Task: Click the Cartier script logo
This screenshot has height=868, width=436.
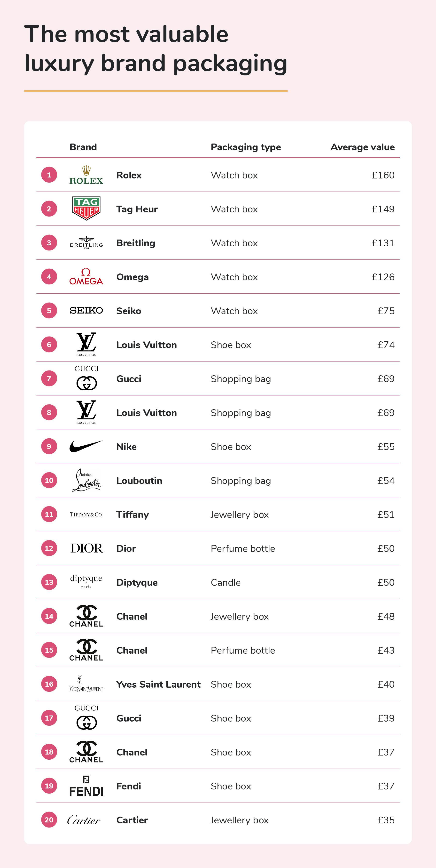Action: click(x=84, y=820)
